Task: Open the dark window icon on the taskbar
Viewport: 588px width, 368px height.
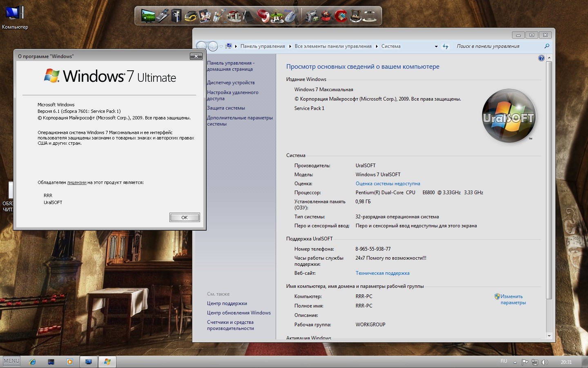Action: point(51,362)
